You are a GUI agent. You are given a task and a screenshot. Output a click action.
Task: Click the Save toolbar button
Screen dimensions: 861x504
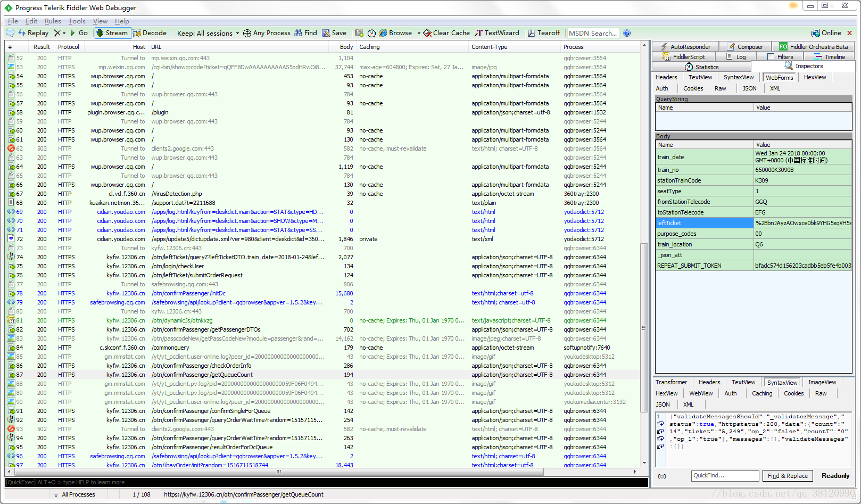click(334, 33)
